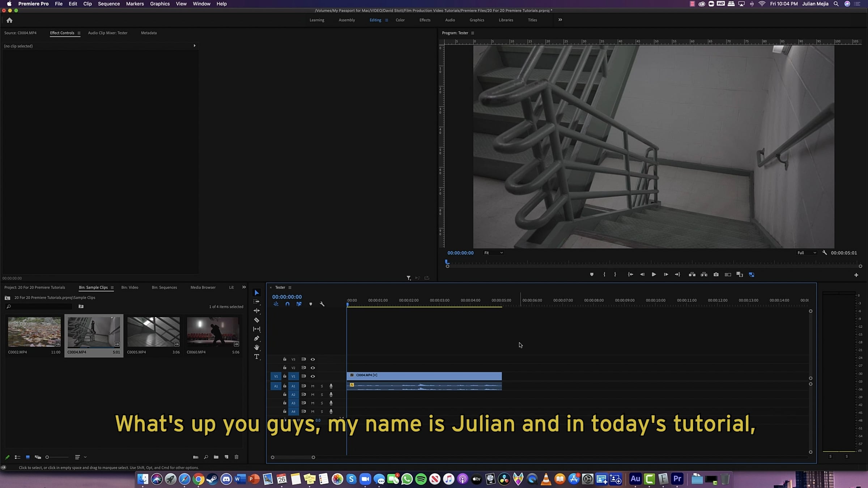
Task: Open the Full playback resolution dropdown
Action: point(807,253)
